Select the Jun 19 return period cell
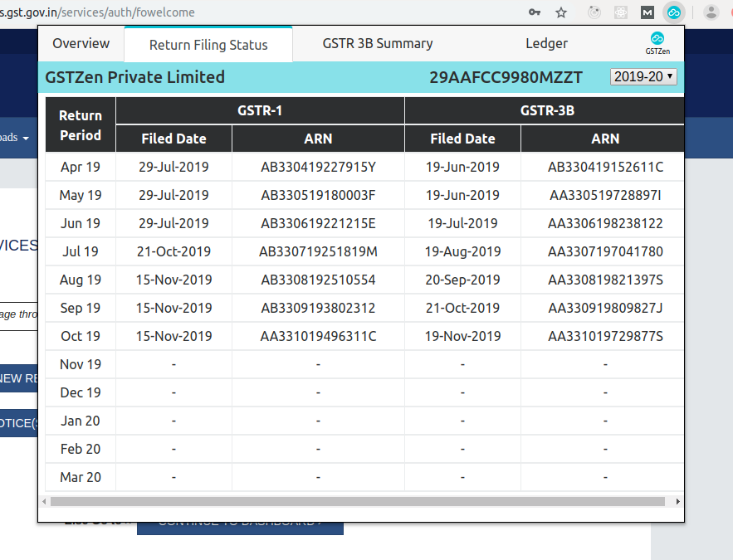 click(81, 223)
